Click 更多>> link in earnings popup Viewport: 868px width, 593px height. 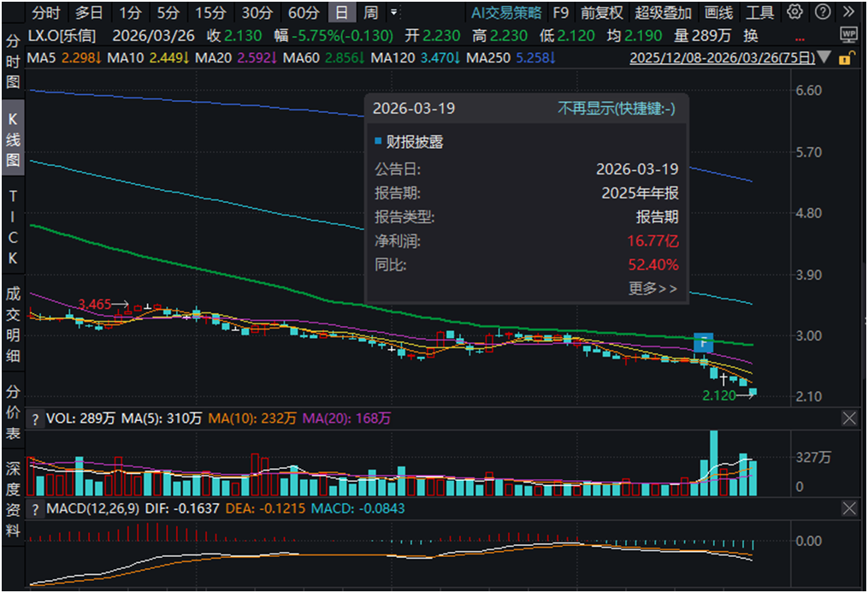(x=652, y=288)
